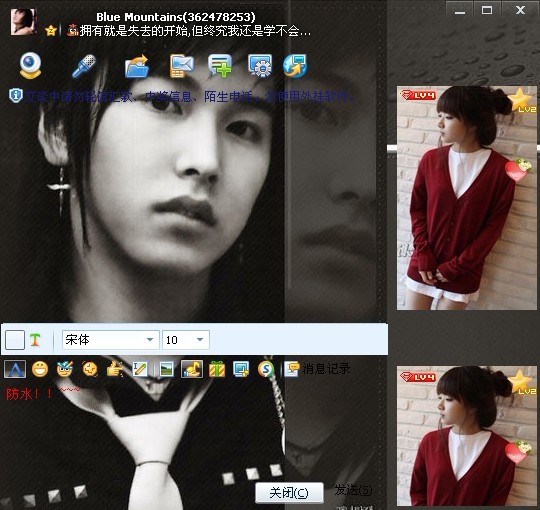
Task: Click the LV4 badge on the upper QQ show
Action: coord(418,95)
